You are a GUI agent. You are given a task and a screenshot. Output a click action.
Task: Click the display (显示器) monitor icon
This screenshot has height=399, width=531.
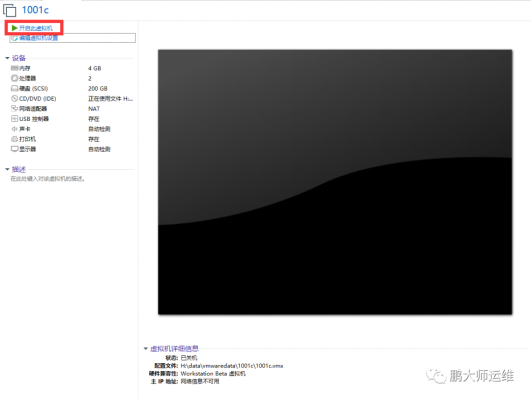coord(15,149)
